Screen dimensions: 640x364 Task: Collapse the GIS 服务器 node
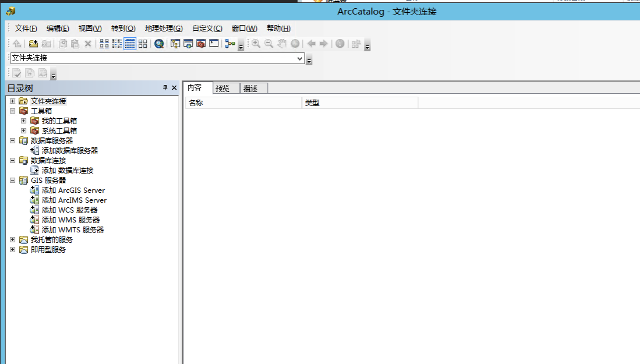click(13, 180)
